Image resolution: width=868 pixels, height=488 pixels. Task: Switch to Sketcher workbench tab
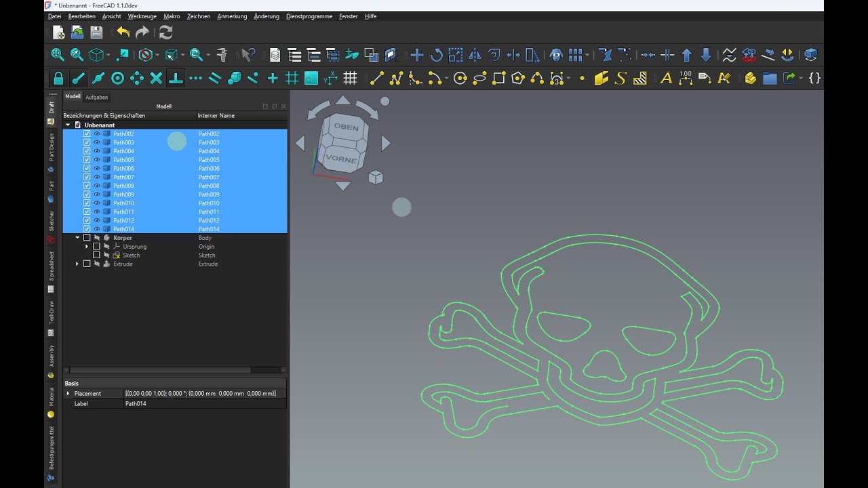[x=51, y=228]
